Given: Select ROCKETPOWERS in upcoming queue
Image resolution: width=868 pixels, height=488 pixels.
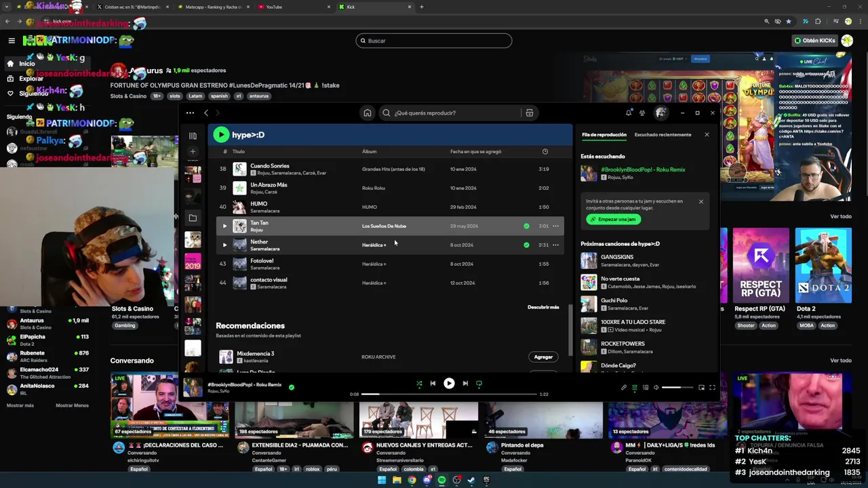Looking at the screenshot, I should tap(644, 347).
